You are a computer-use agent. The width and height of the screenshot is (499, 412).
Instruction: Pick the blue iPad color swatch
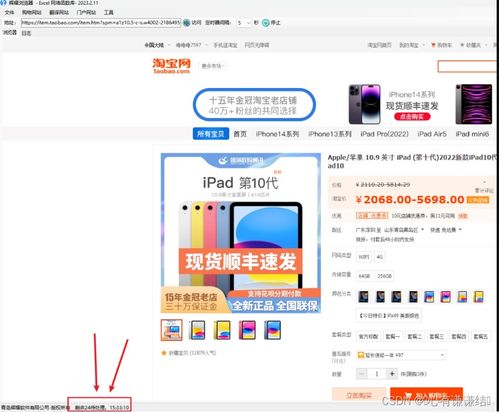429,296
